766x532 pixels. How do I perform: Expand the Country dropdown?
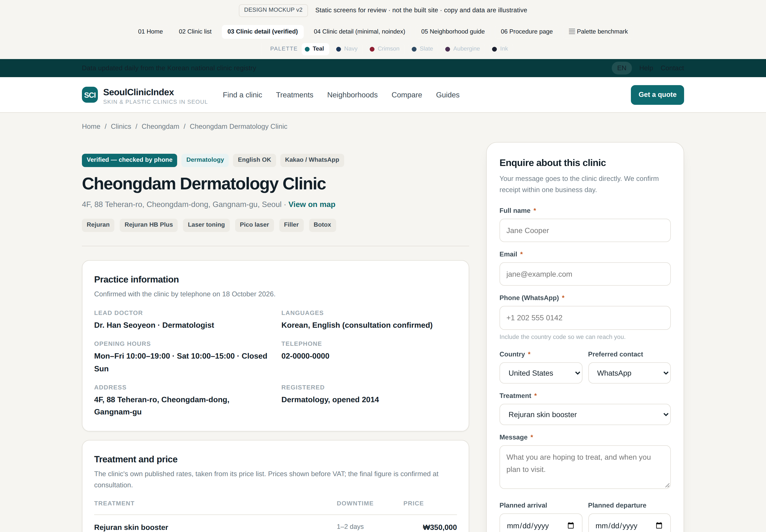tap(541, 373)
